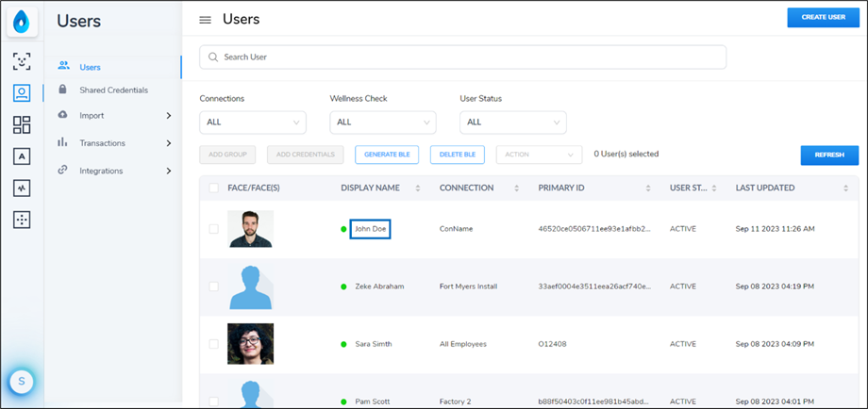
Task: Open the Zeke Abraham display name
Action: [x=379, y=286]
